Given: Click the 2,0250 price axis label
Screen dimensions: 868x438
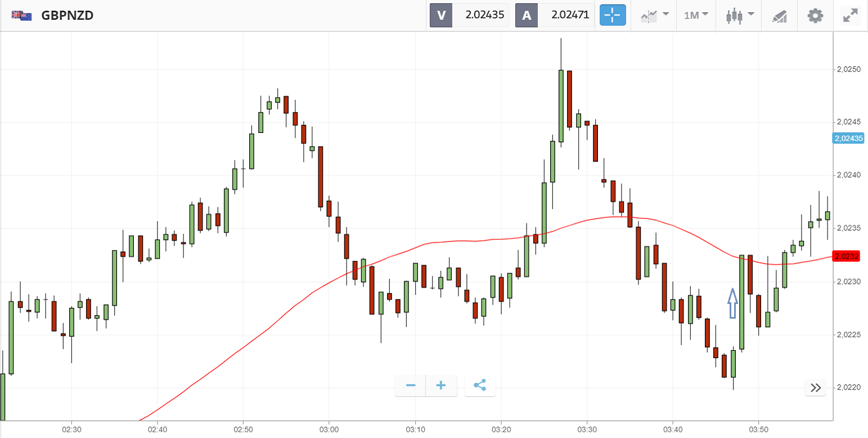Looking at the screenshot, I should tap(848, 69).
